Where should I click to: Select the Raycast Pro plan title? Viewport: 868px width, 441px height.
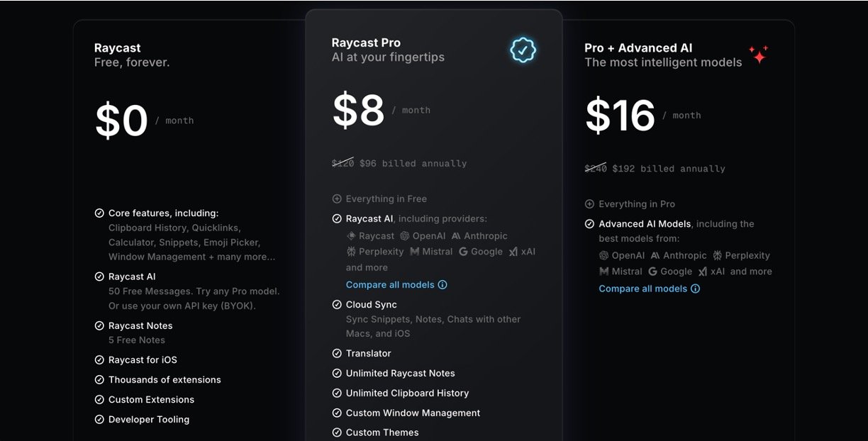(x=366, y=43)
